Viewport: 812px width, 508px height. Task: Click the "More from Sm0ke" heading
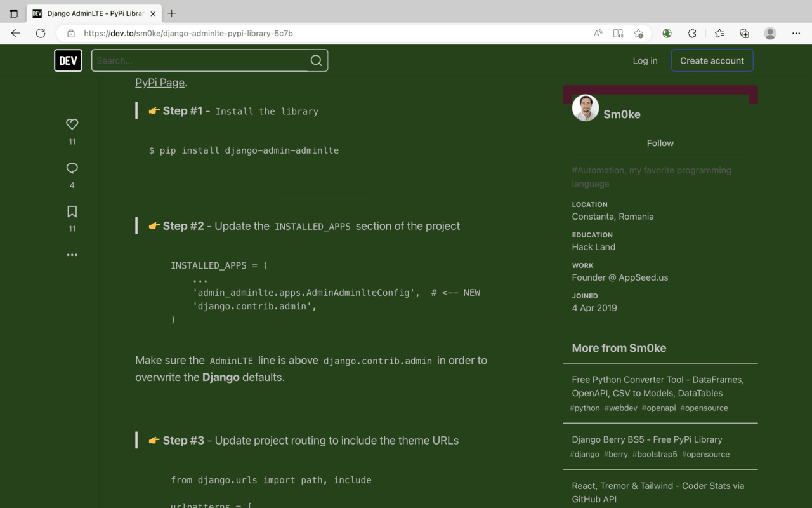pyautogui.click(x=619, y=348)
